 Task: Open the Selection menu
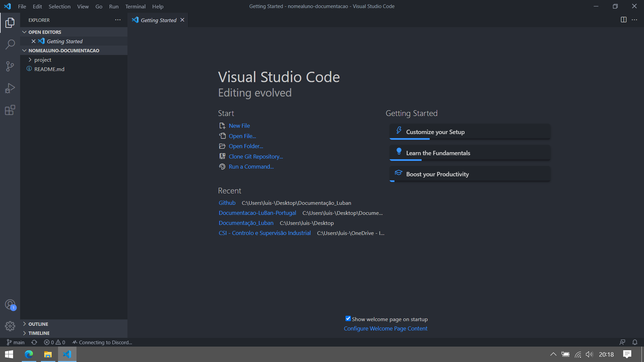click(x=59, y=6)
